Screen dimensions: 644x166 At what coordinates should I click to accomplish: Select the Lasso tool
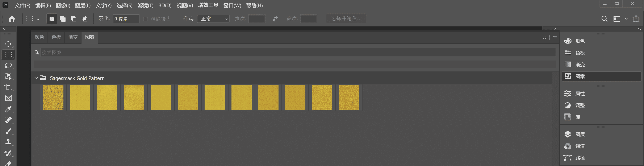(x=8, y=66)
